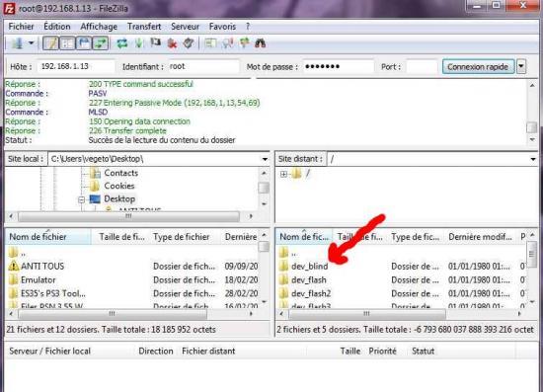Click the Connexion rapide button
This screenshot has width=543, height=392.
click(478, 67)
